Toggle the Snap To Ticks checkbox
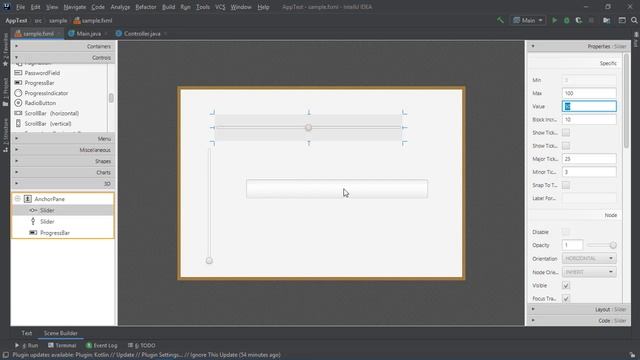The height and width of the screenshot is (360, 640). 566,185
